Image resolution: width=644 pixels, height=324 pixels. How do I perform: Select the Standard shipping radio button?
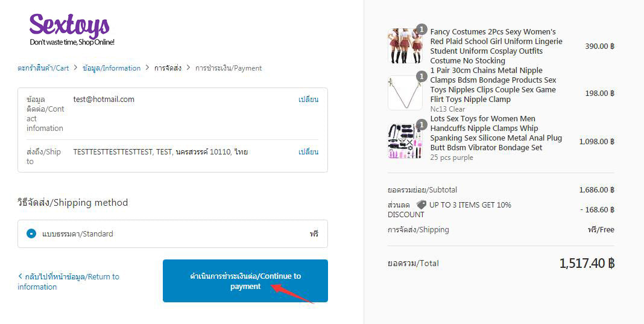[31, 233]
